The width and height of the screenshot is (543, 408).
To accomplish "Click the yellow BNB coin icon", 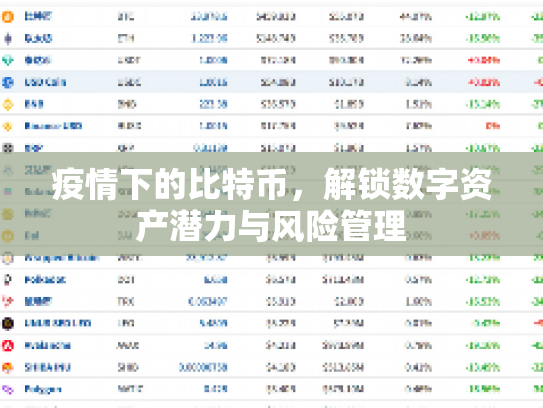I will pyautogui.click(x=8, y=104).
